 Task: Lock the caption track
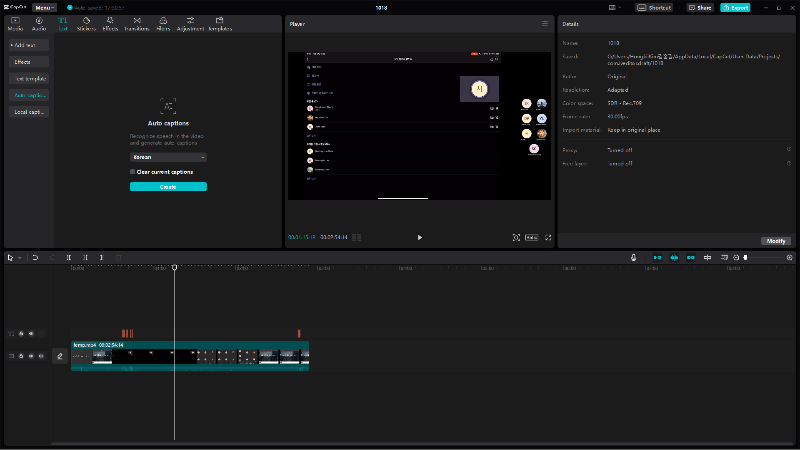(21, 334)
